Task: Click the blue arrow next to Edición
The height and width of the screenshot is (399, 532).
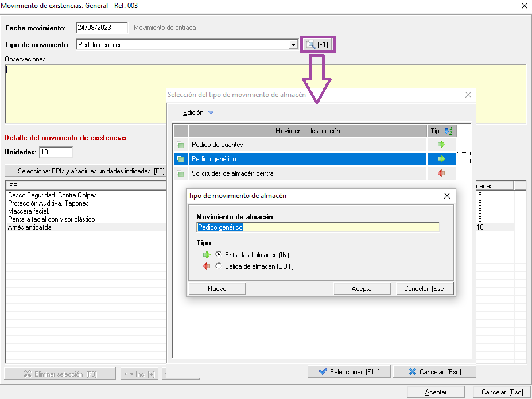Action: [211, 113]
